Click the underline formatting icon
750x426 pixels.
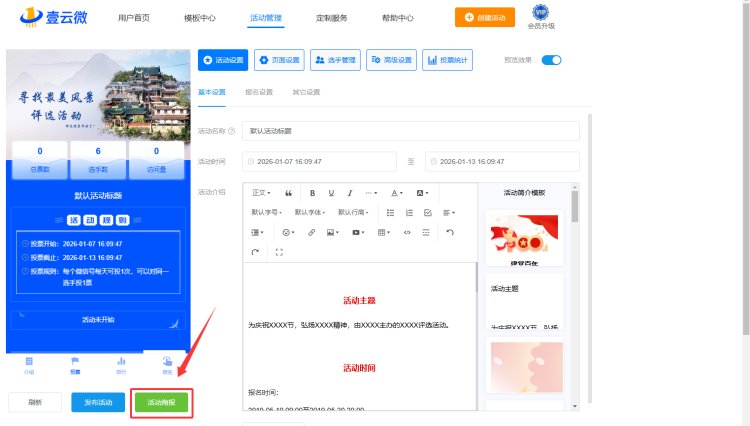tap(331, 192)
